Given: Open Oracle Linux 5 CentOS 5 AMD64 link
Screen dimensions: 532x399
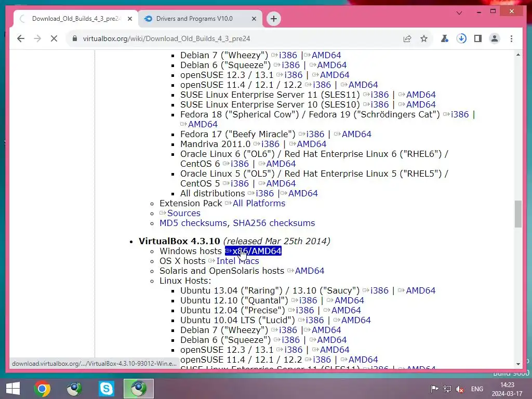Looking at the screenshot, I should point(277,183).
